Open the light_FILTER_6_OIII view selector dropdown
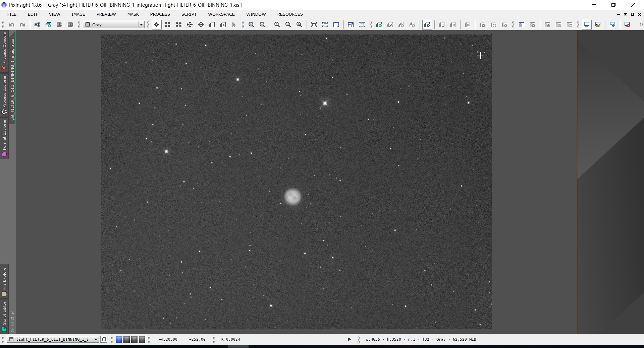 point(53,339)
